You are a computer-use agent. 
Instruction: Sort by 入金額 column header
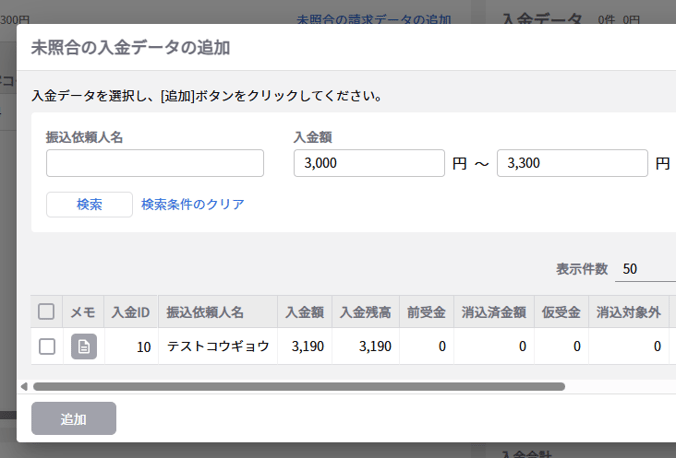(x=304, y=312)
